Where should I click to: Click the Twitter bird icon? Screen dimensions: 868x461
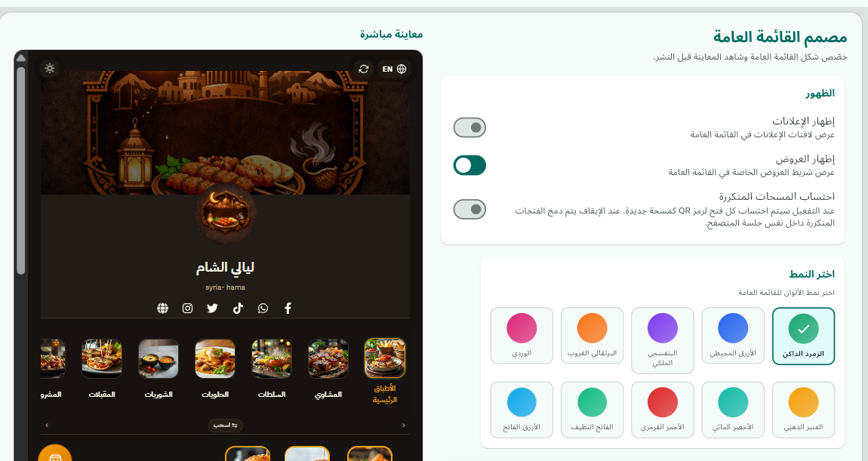(213, 309)
